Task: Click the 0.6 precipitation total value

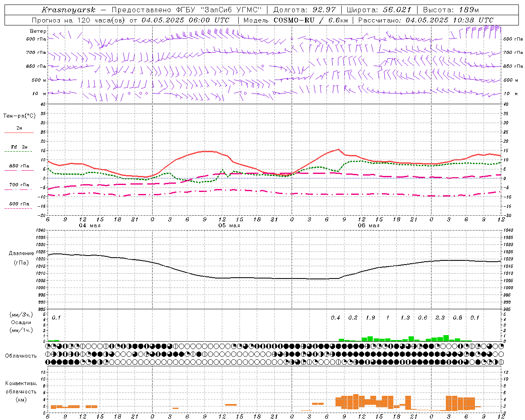Action: [x=422, y=318]
